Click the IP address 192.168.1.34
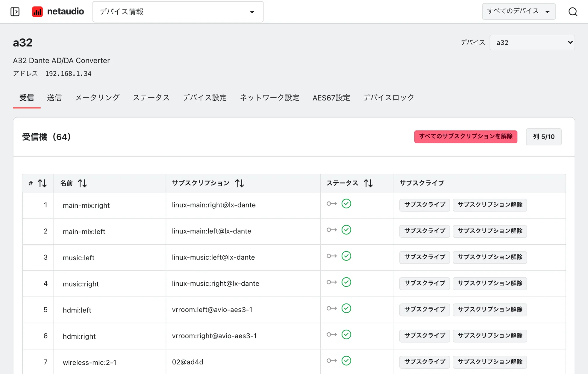Image resolution: width=588 pixels, height=374 pixels. pos(68,73)
